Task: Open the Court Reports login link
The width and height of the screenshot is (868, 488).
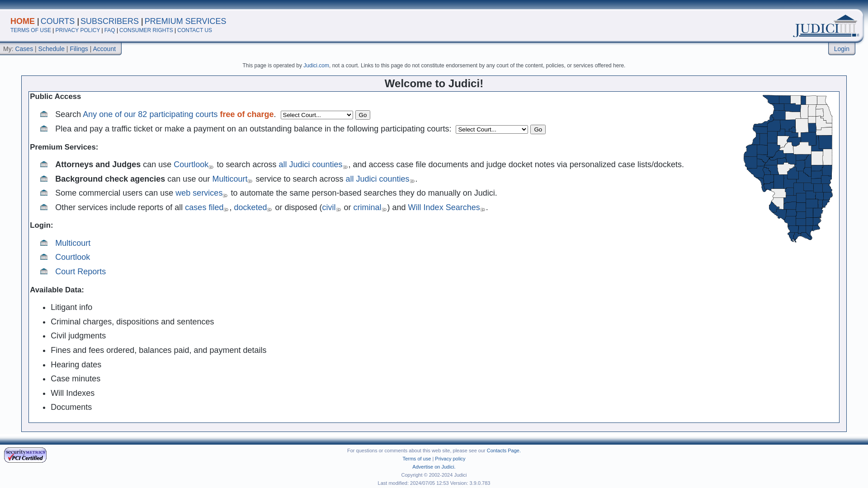Action: point(80,272)
